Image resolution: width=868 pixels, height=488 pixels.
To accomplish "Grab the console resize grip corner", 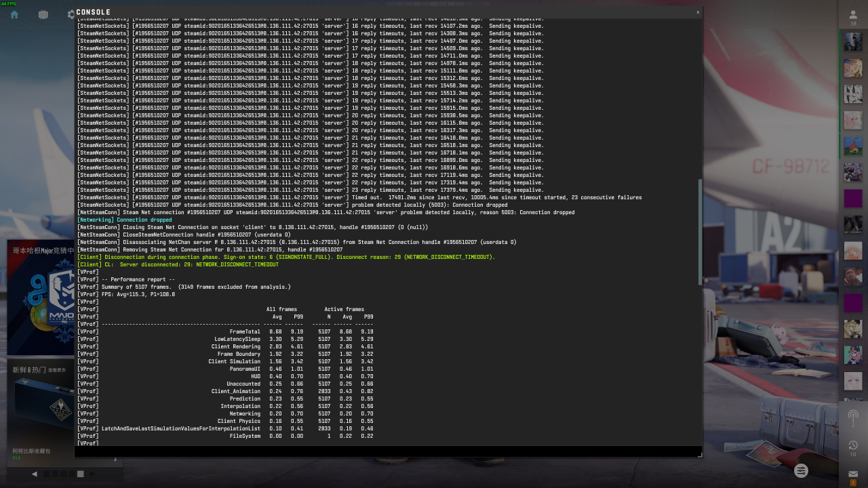I will coord(699,454).
